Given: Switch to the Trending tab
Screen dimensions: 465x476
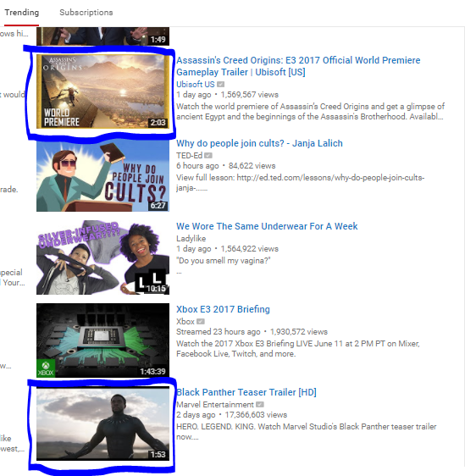Looking at the screenshot, I should [x=22, y=13].
